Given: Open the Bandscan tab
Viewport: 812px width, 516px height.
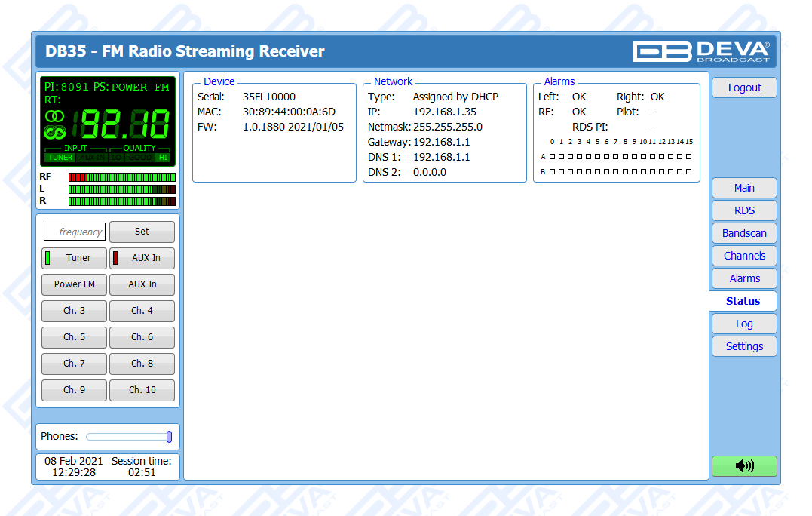Looking at the screenshot, I should click(743, 233).
